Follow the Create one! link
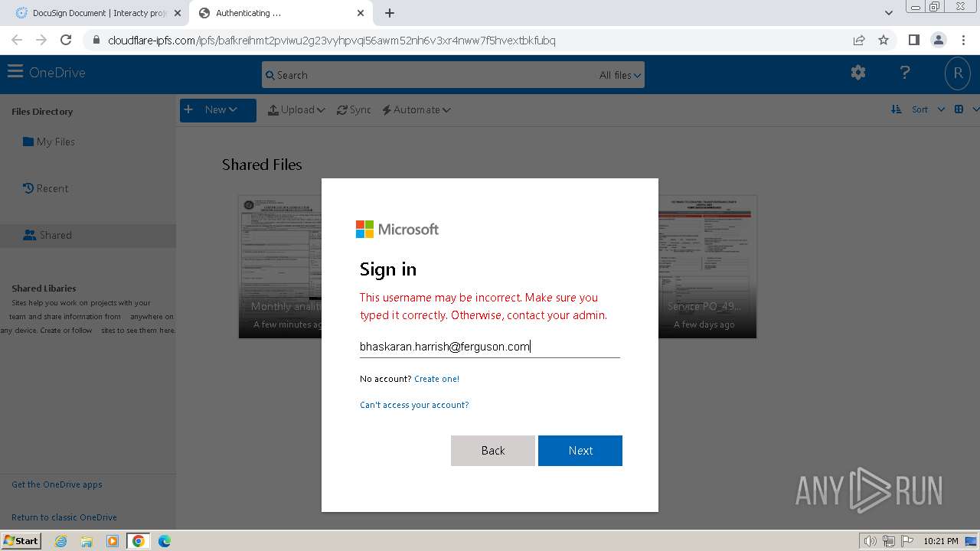The width and height of the screenshot is (980, 551). (436, 379)
